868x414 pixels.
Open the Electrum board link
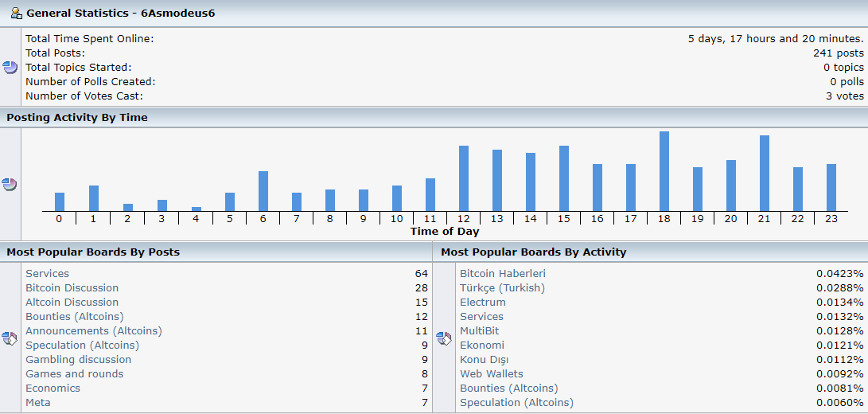(483, 302)
